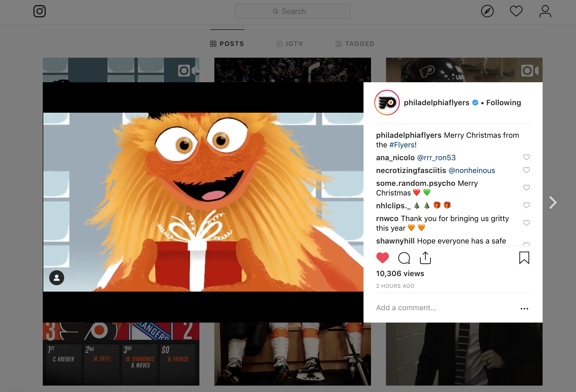Save the post with bookmark icon

[524, 258]
